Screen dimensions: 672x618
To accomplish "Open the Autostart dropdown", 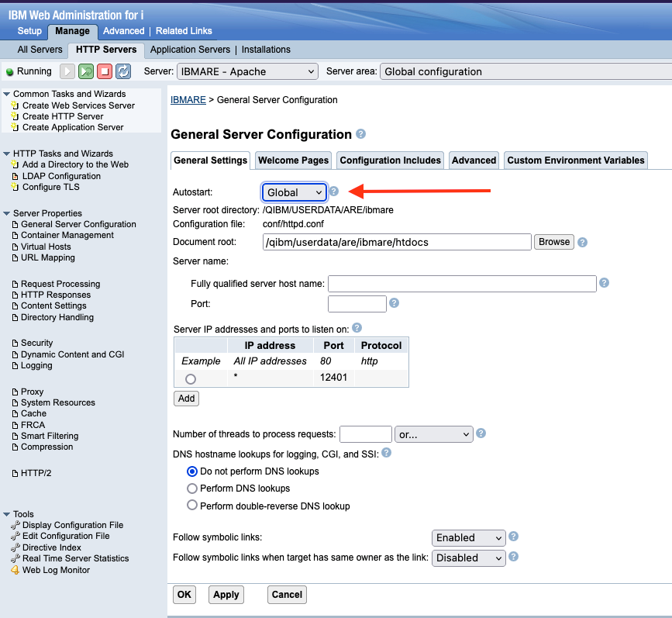I will [294, 192].
